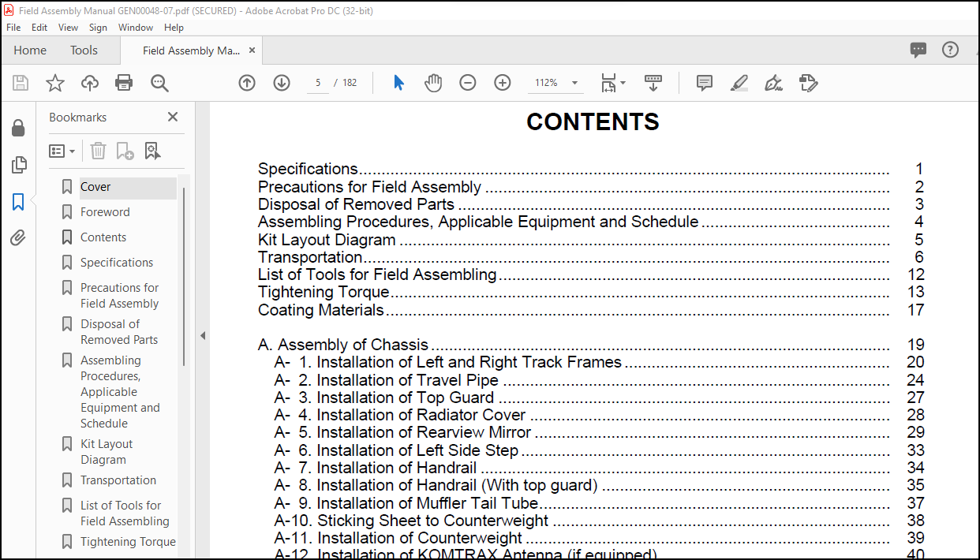Select the Specifications bookmark
The height and width of the screenshot is (560, 980).
tap(117, 263)
